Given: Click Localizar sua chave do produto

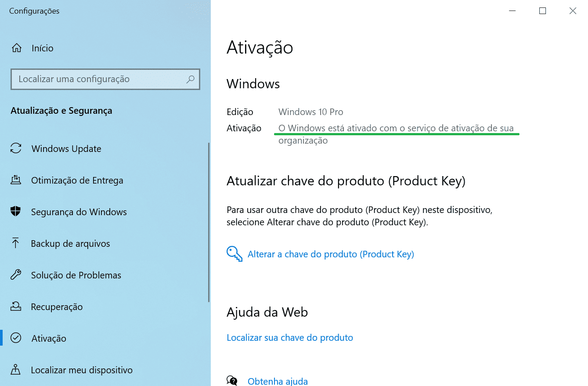Looking at the screenshot, I should 289,337.
